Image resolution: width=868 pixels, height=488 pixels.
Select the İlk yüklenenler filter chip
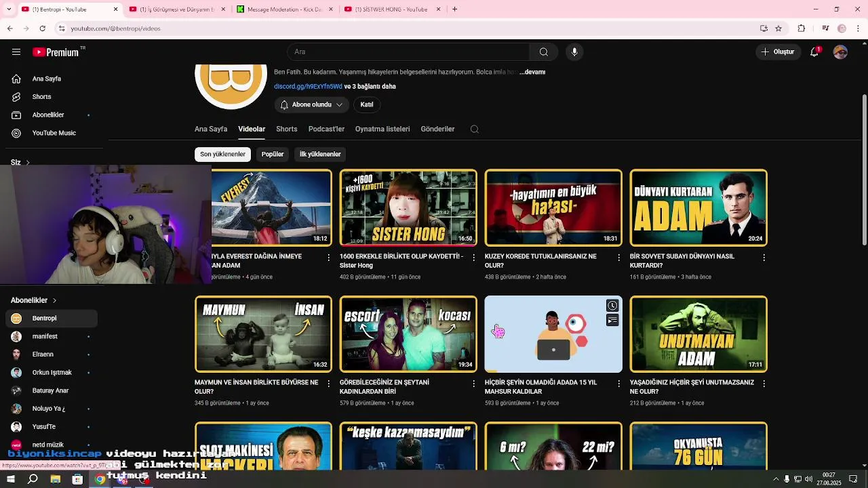(320, 155)
